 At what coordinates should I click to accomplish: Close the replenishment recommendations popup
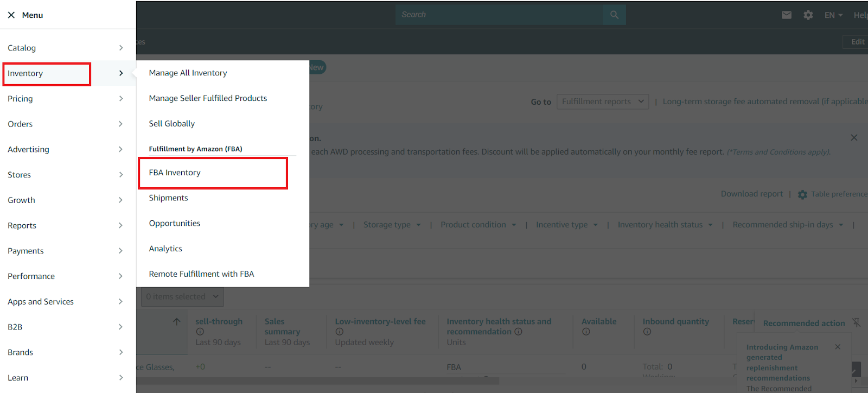coord(838,347)
